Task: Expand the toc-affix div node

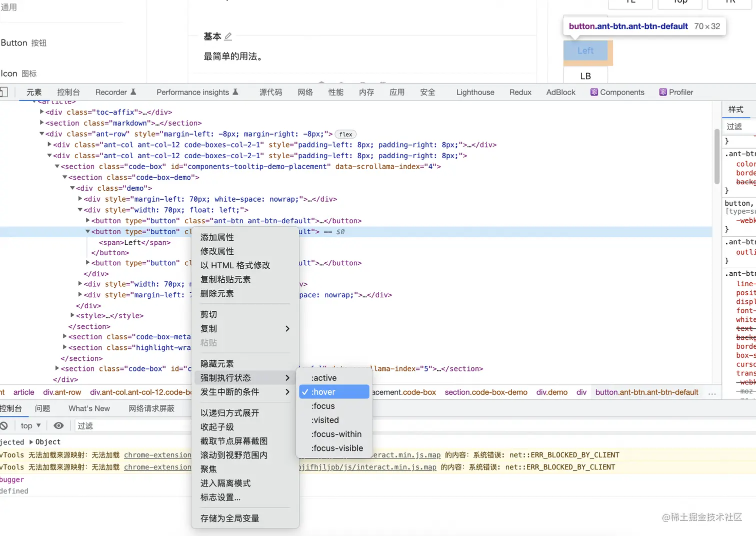Action: pos(42,112)
